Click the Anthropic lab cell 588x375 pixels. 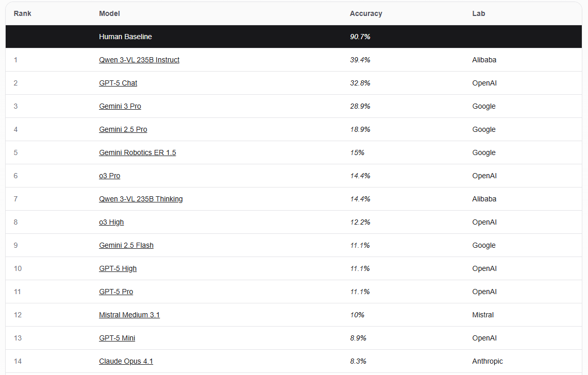tap(488, 361)
